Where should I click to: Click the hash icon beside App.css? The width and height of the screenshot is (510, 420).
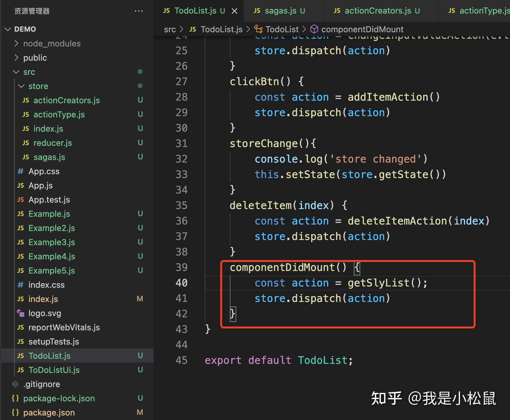click(x=21, y=171)
